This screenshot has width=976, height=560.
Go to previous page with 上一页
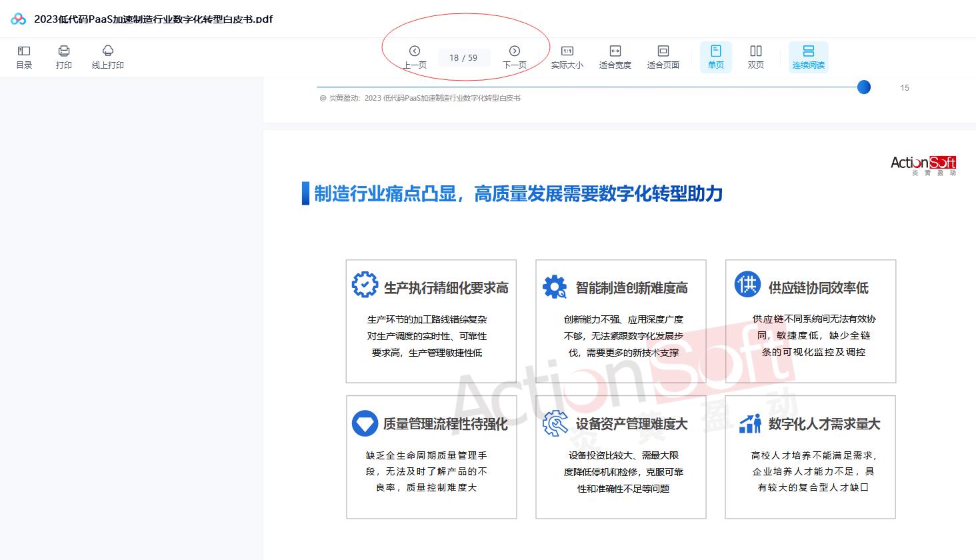click(415, 57)
